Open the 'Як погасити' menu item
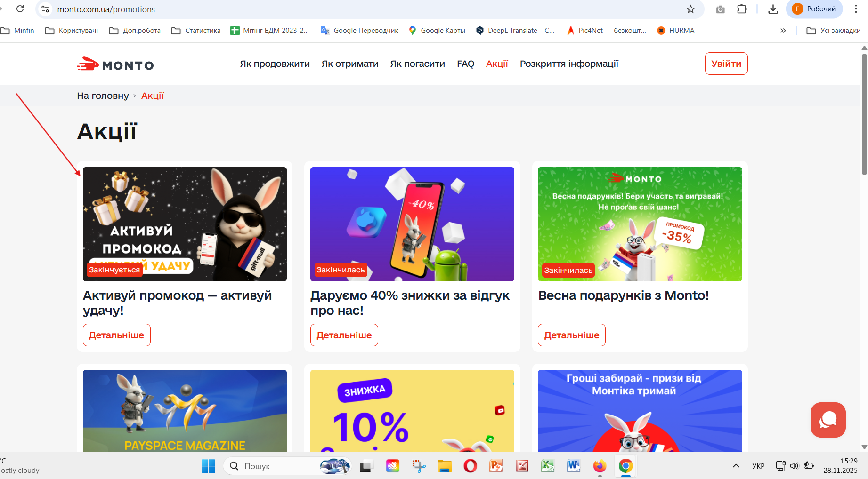The height and width of the screenshot is (479, 868). (x=418, y=64)
